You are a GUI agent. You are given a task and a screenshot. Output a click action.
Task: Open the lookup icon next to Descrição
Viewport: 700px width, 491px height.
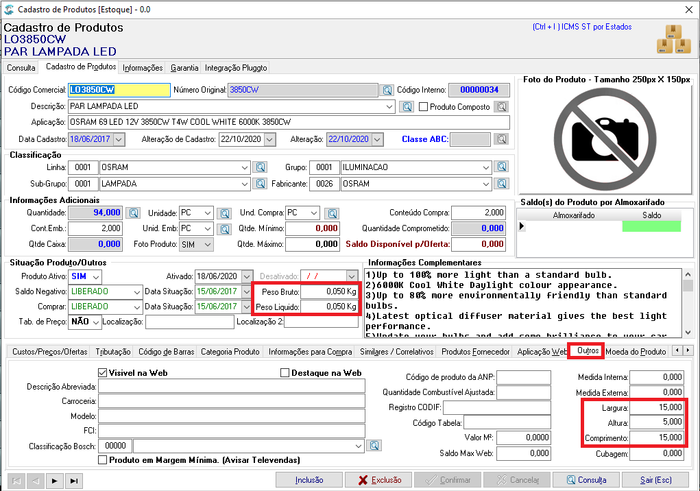406,107
